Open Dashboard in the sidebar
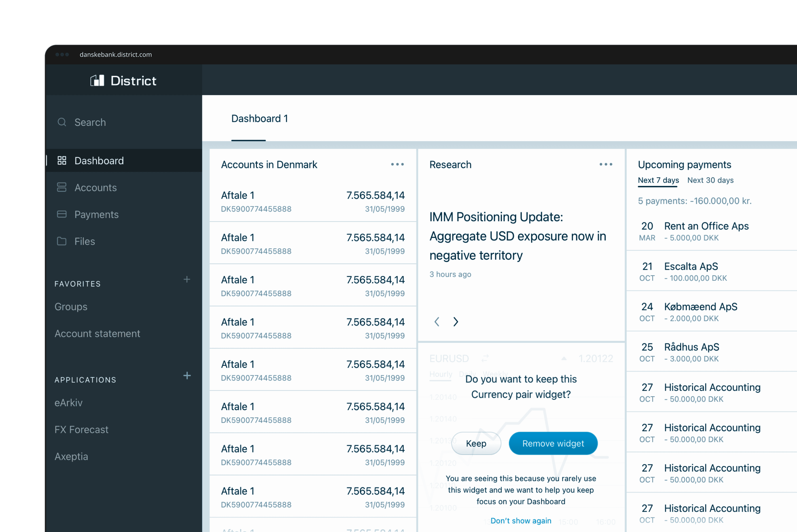Image resolution: width=797 pixels, height=532 pixels. pos(124,160)
